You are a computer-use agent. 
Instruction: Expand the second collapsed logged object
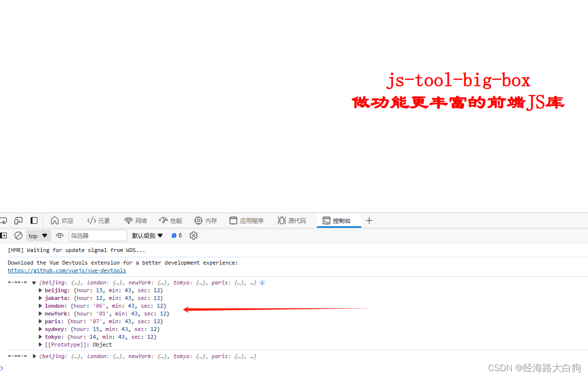[x=34, y=356]
